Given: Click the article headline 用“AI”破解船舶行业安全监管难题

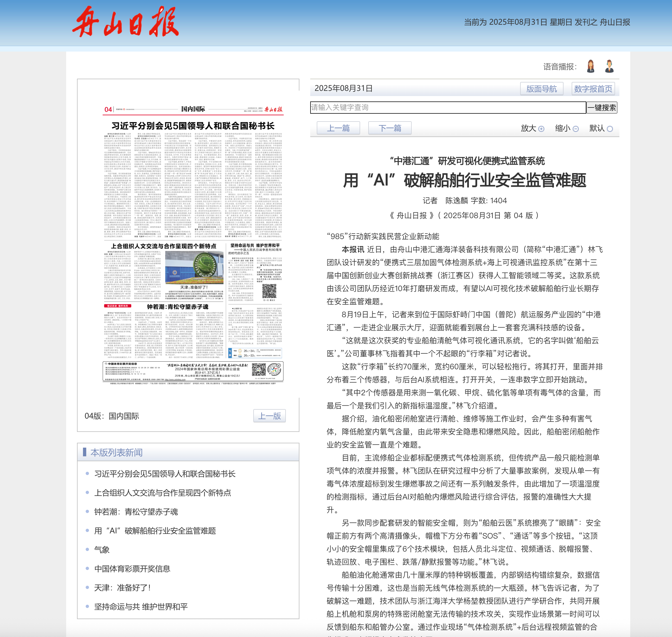Looking at the screenshot, I should (465, 180).
